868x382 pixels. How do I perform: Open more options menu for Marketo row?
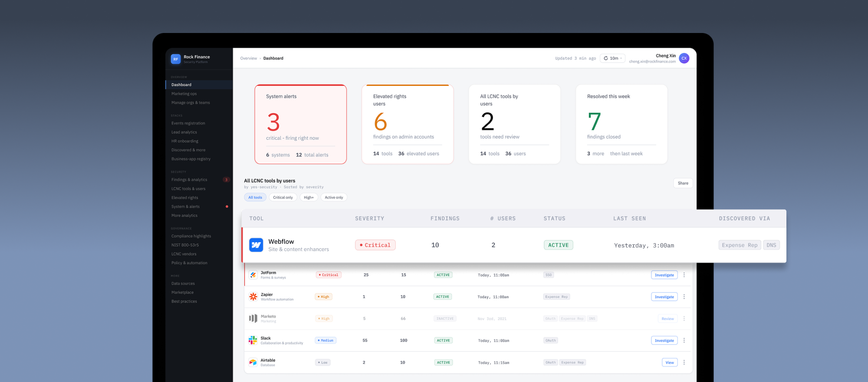click(x=684, y=319)
